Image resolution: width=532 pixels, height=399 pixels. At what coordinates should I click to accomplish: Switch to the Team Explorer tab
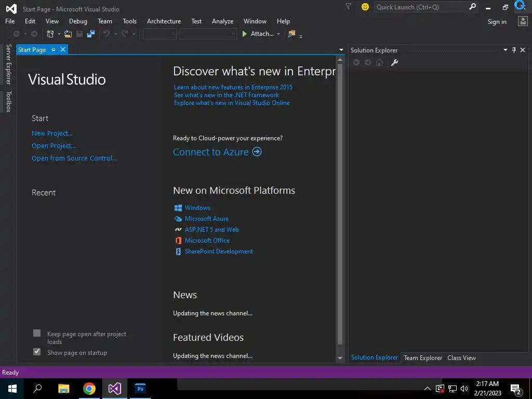[x=423, y=357]
